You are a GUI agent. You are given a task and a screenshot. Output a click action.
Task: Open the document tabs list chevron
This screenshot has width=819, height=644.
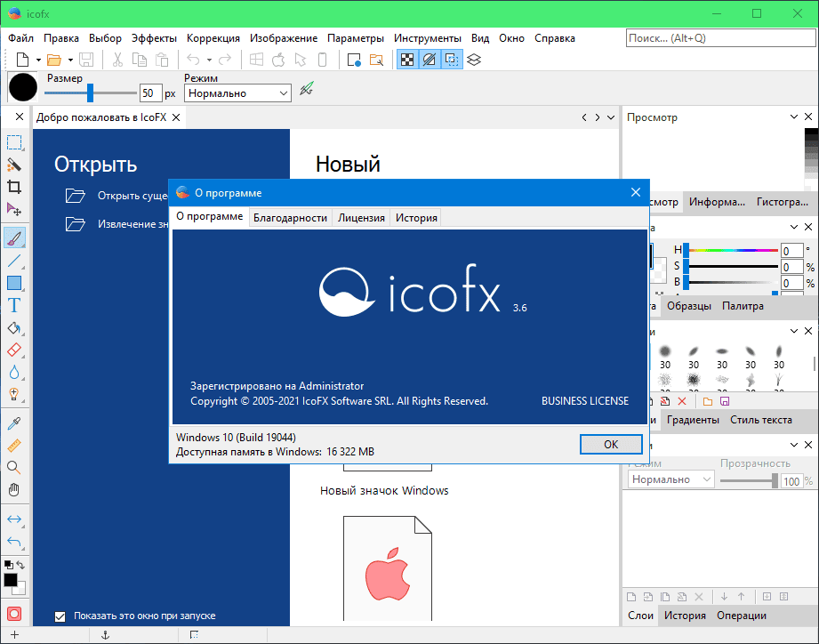(611, 117)
